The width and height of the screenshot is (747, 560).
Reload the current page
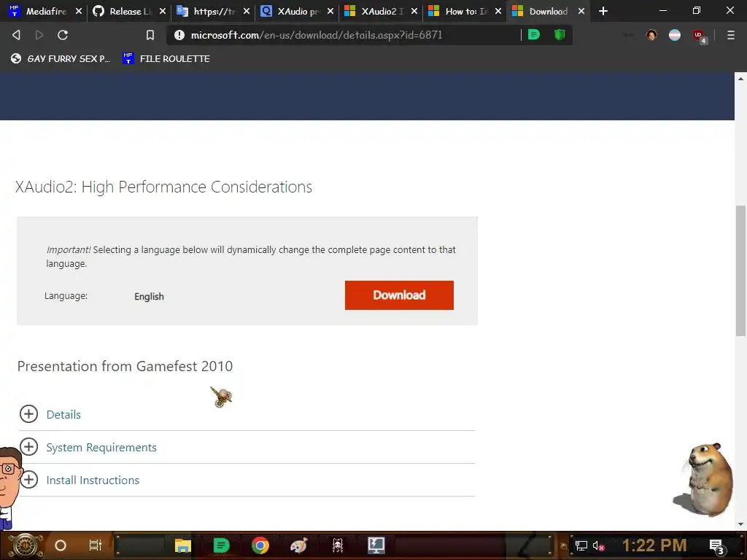(63, 35)
